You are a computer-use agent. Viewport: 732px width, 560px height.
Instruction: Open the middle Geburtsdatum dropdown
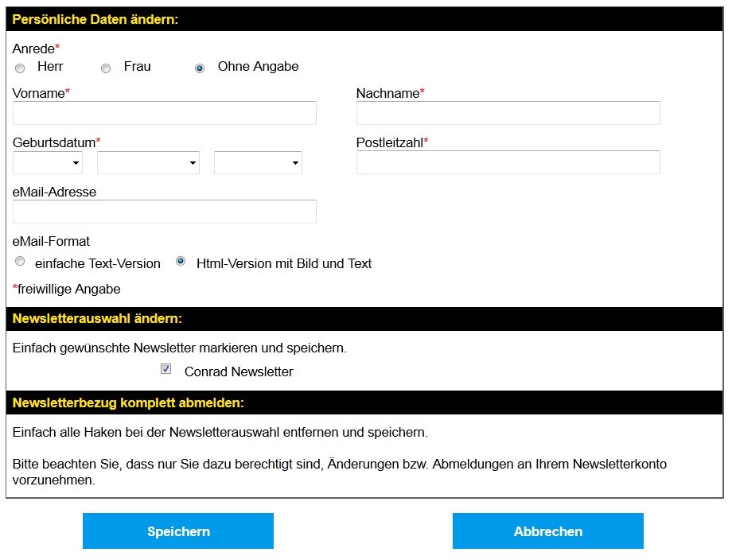148,162
